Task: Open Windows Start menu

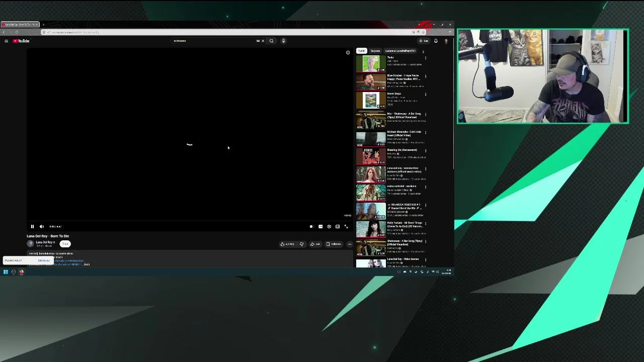Action: pos(6,272)
